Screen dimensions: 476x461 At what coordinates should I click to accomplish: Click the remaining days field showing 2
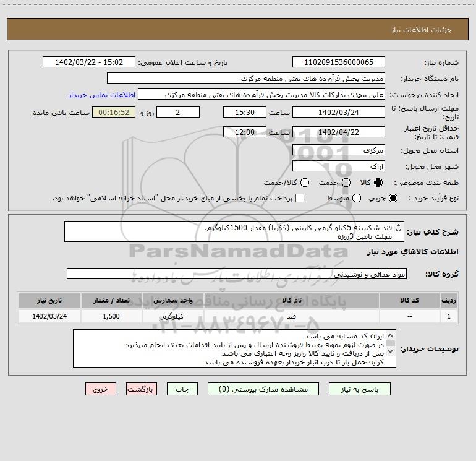tap(178, 112)
